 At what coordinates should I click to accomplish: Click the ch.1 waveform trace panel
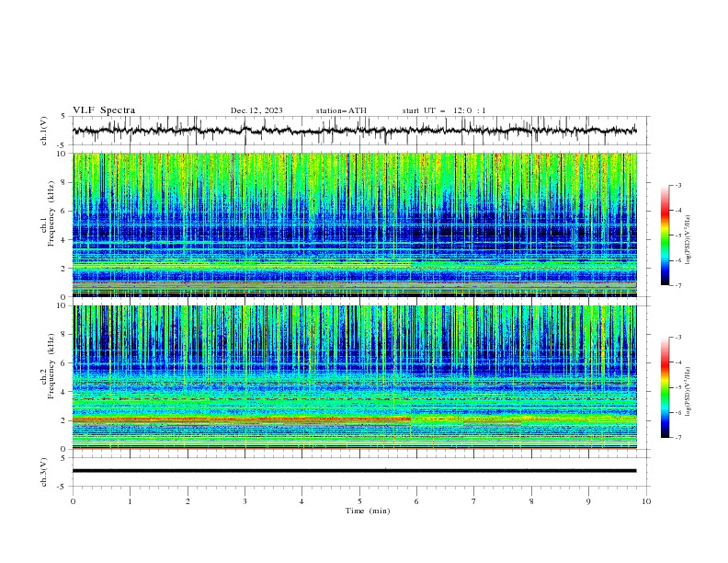361,131
